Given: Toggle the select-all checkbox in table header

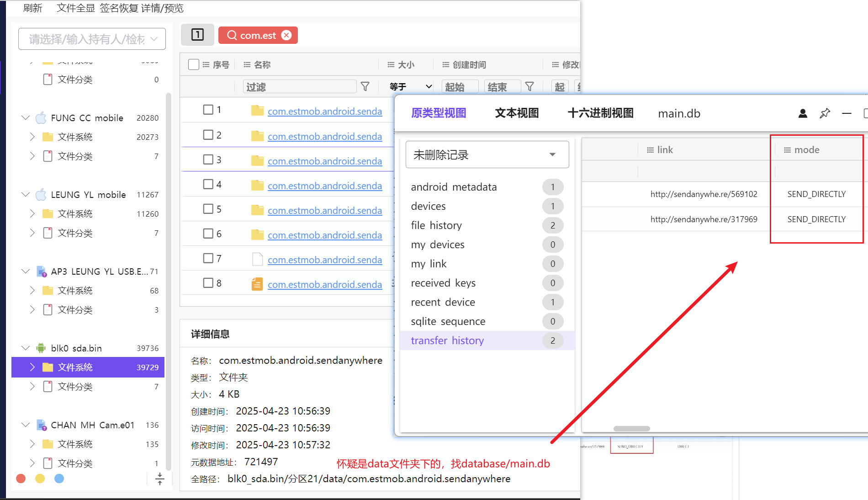Looking at the screenshot, I should tap(194, 64).
